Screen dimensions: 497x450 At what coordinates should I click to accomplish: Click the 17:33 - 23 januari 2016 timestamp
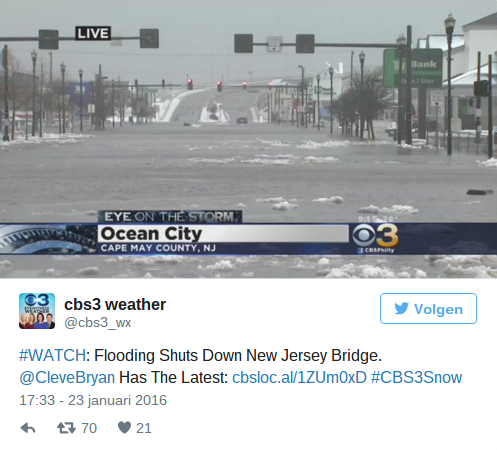click(x=93, y=400)
